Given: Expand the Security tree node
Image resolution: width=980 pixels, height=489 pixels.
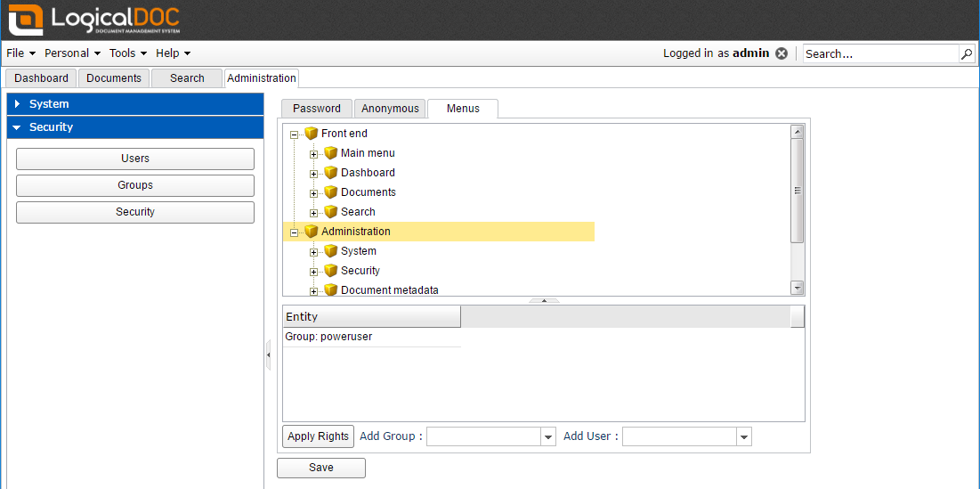Looking at the screenshot, I should click(313, 272).
